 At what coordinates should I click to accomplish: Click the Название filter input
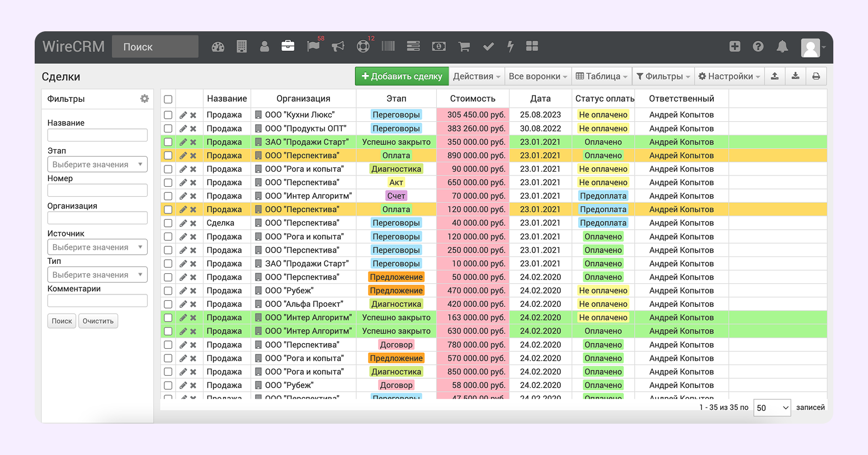pos(97,135)
